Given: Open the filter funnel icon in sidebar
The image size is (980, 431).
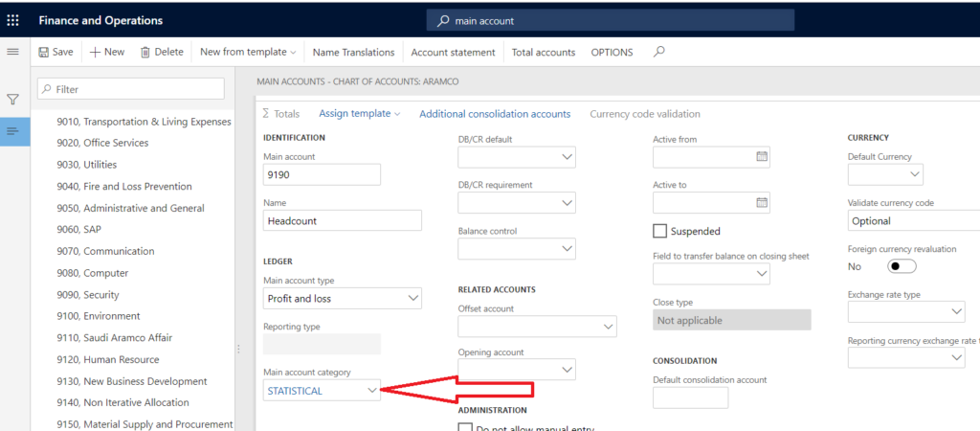Looking at the screenshot, I should pyautogui.click(x=12, y=99).
